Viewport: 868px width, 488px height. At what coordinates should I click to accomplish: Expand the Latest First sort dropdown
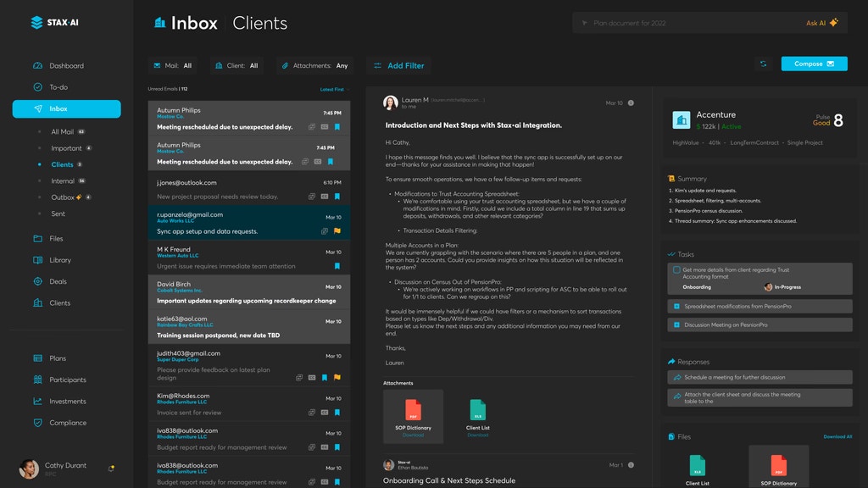tap(335, 89)
